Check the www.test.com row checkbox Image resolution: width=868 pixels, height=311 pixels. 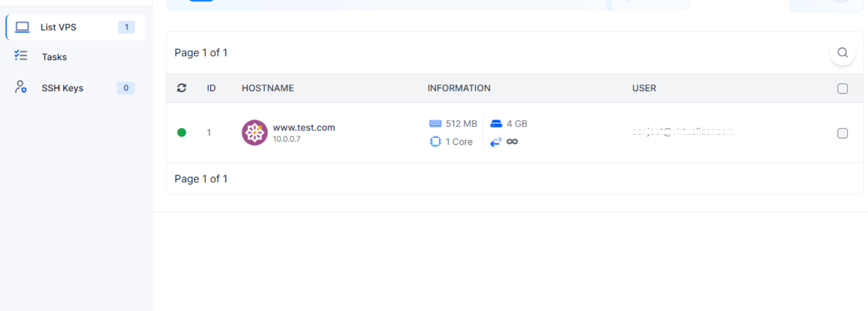click(842, 133)
